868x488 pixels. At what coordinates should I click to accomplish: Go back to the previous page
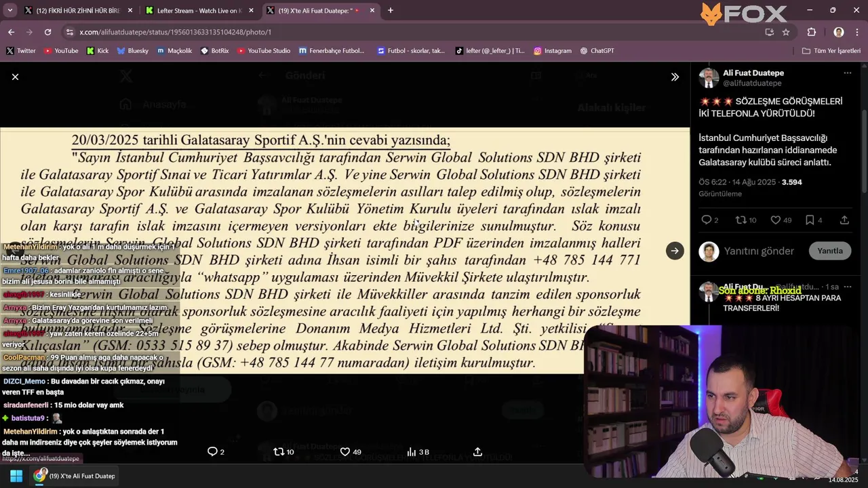[11, 32]
